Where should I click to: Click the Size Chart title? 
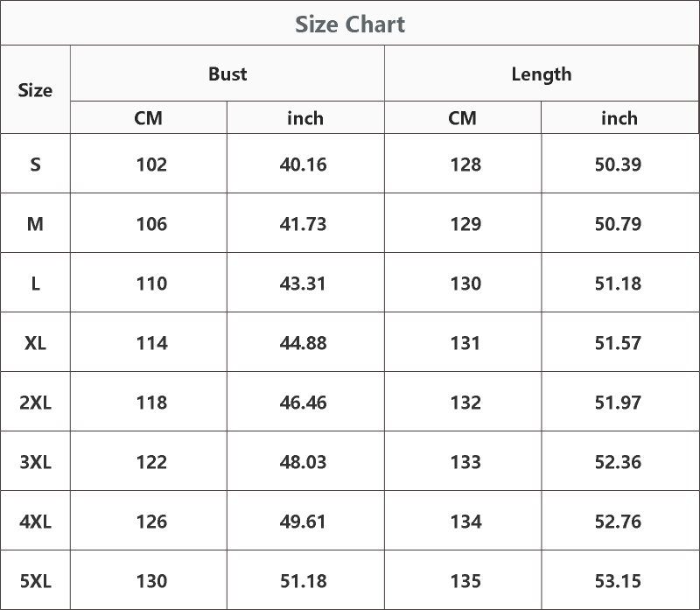pos(350,25)
